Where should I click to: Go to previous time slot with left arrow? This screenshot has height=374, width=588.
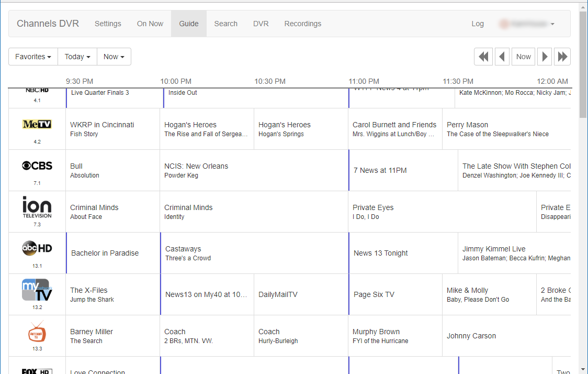pos(502,57)
